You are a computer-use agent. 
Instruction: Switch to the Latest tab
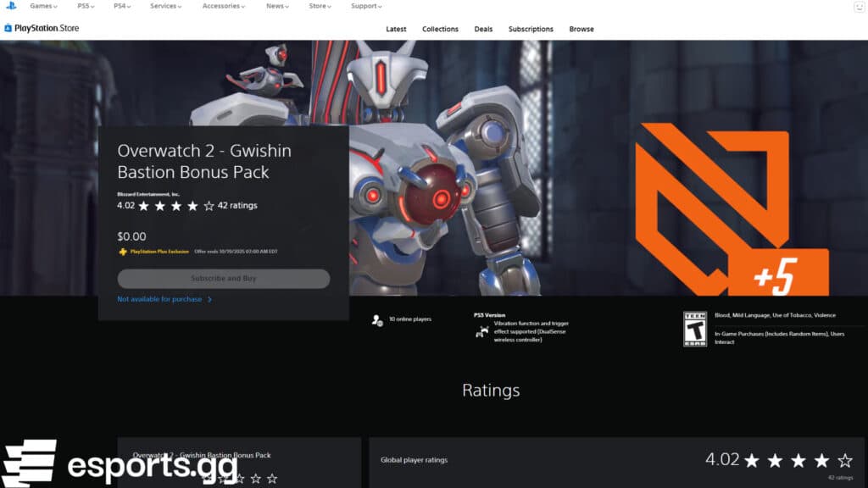pyautogui.click(x=396, y=29)
